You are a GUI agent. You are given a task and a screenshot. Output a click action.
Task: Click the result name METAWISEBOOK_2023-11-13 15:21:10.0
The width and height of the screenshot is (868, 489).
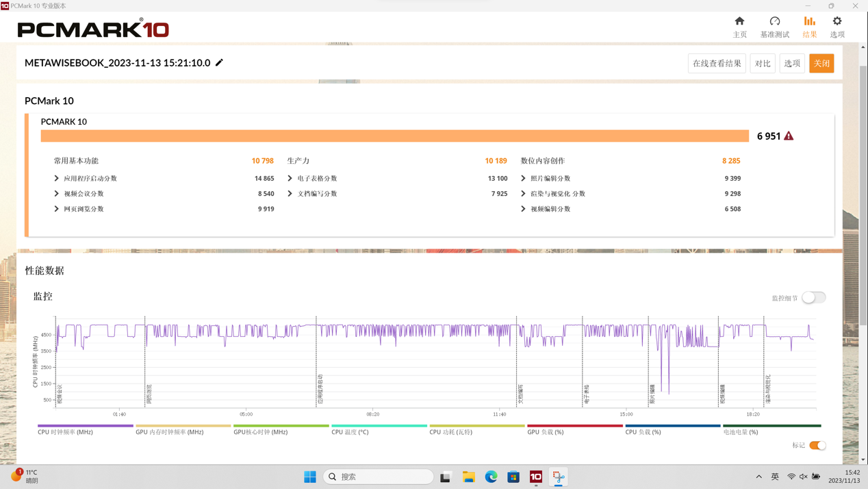pyautogui.click(x=118, y=63)
